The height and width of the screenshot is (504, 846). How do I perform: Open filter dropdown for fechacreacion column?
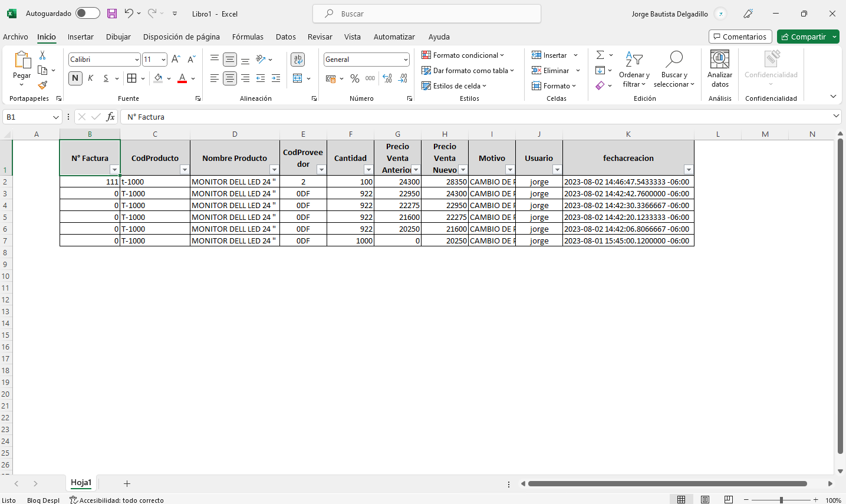tap(689, 170)
